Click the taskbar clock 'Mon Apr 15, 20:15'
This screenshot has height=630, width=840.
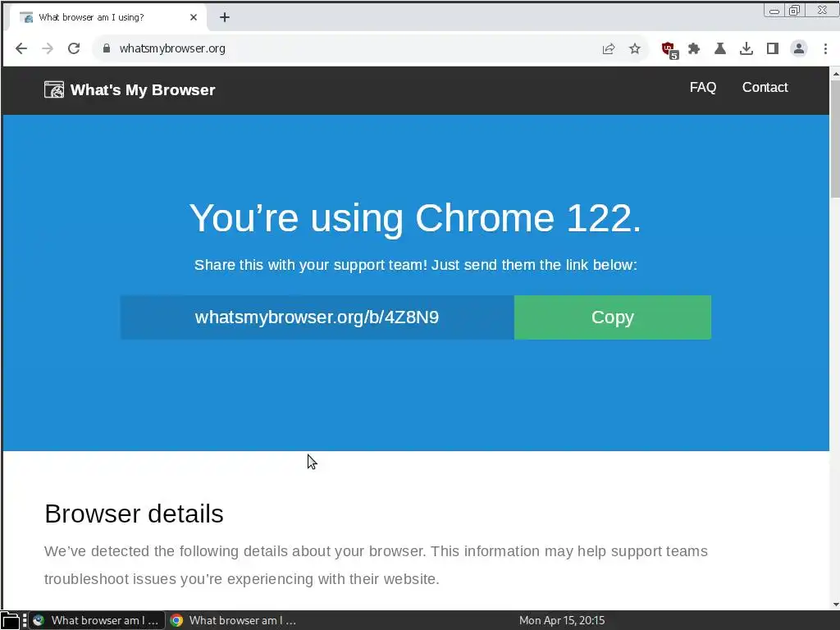(x=561, y=620)
